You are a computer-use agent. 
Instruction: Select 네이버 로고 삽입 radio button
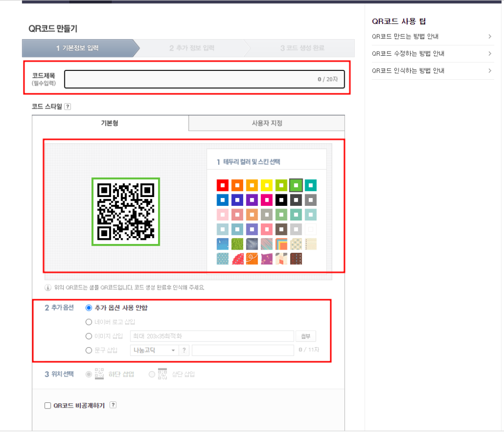89,322
